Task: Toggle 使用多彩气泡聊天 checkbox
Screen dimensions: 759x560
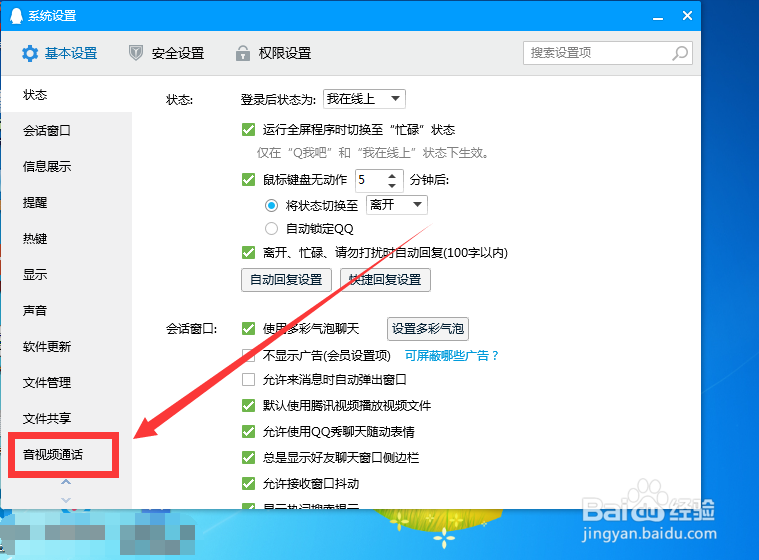Action: 248,329
